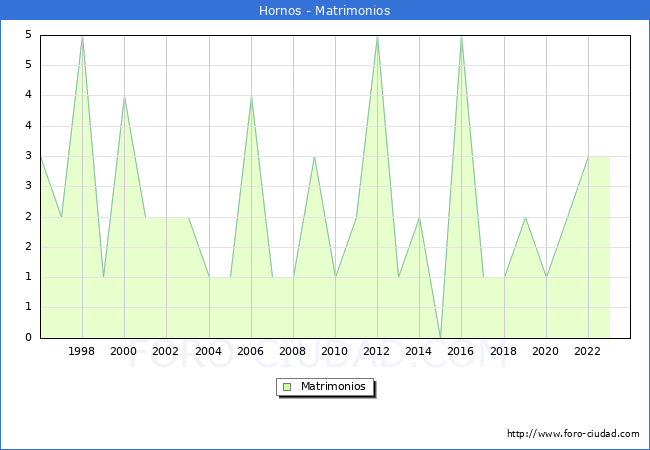The height and width of the screenshot is (450, 650).
Task: Open the foro-ciudad.com website link
Action: tap(573, 434)
